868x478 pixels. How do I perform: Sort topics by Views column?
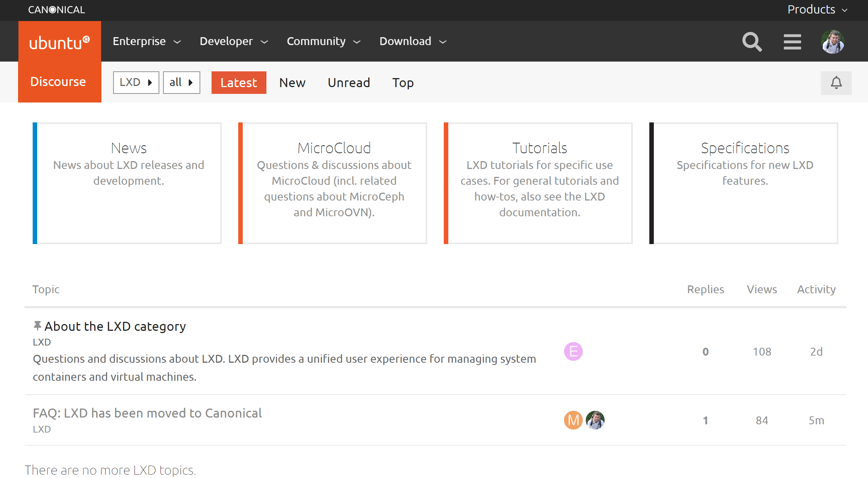coord(762,289)
